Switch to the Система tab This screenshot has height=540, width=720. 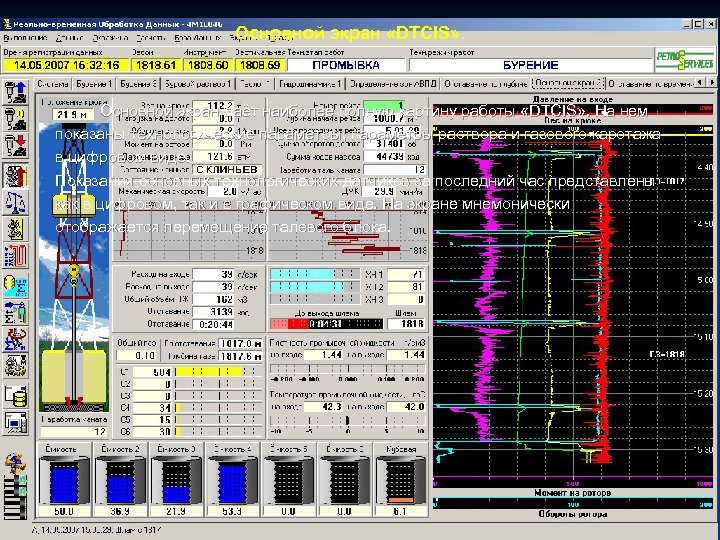[53, 86]
